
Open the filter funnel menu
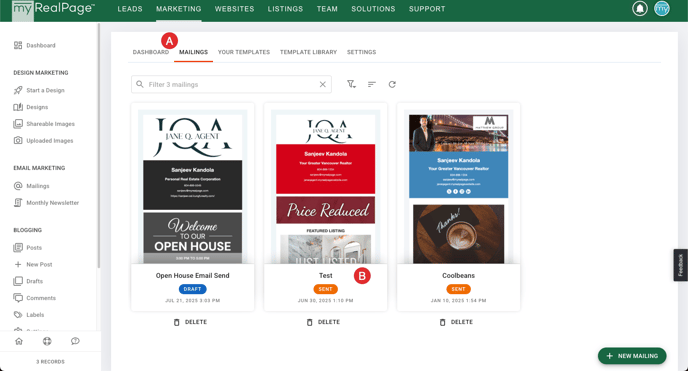pyautogui.click(x=351, y=84)
